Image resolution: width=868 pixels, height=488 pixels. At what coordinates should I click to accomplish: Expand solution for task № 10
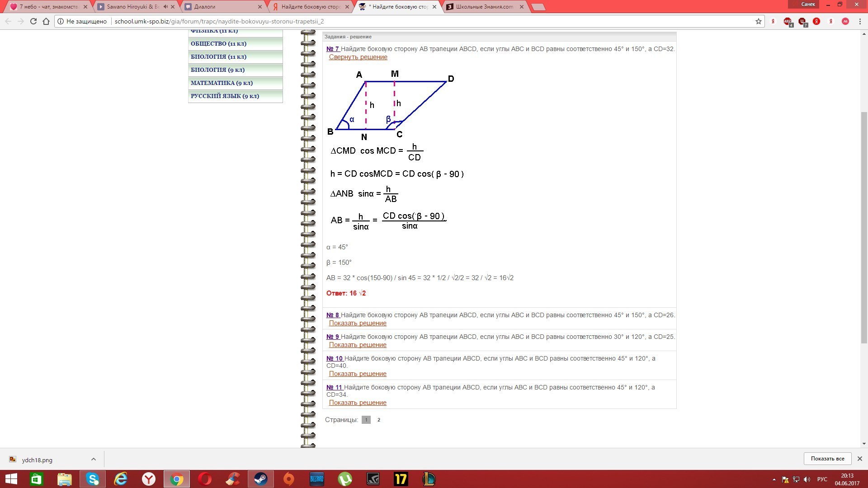coord(358,374)
